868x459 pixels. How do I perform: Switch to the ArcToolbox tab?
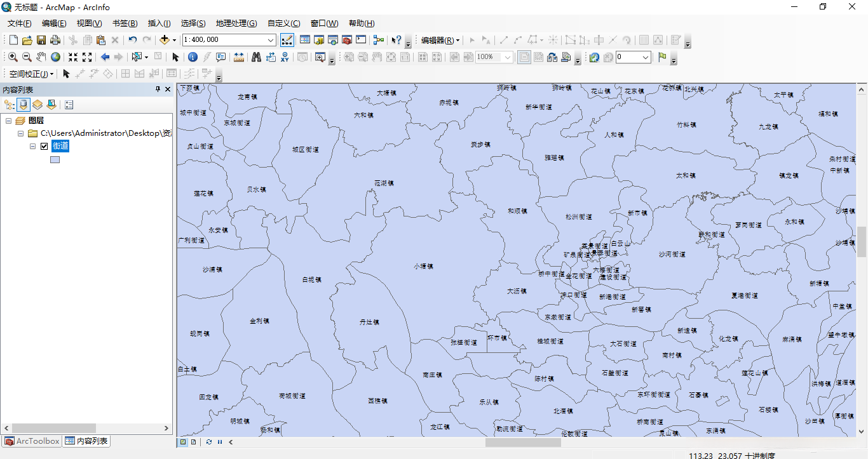tap(32, 441)
